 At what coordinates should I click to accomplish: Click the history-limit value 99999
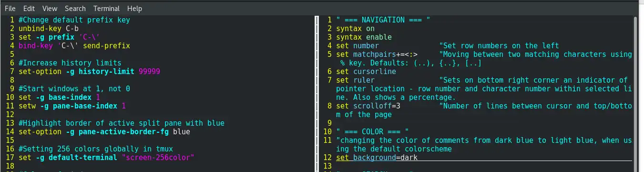(149, 72)
